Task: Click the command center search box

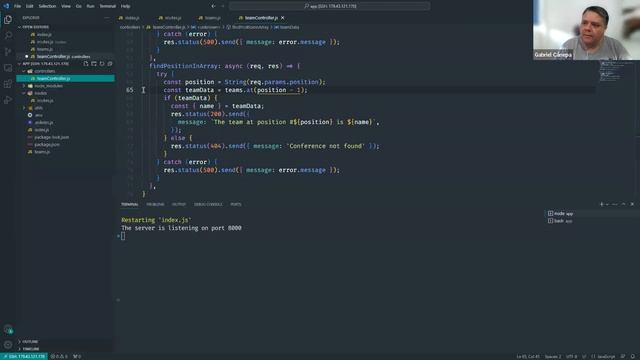Action: point(329,6)
